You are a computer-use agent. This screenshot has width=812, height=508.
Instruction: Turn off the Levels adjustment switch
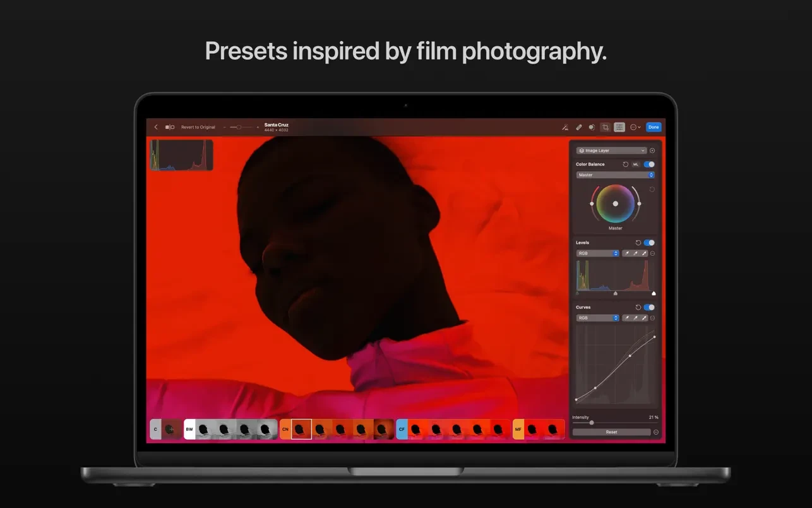click(649, 243)
